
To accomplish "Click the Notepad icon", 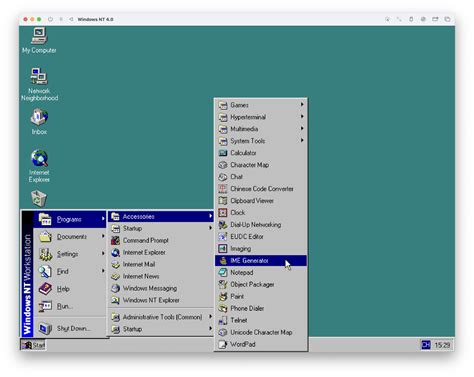I will (x=223, y=273).
